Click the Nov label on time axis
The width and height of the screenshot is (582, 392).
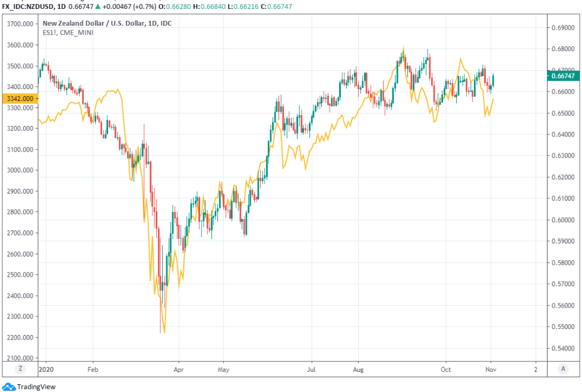click(491, 368)
